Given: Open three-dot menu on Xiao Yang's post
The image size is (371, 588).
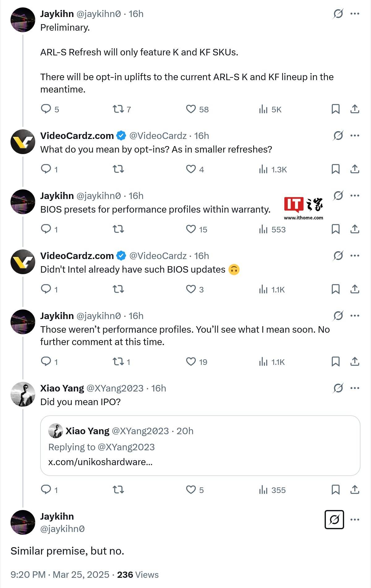Looking at the screenshot, I should point(355,388).
